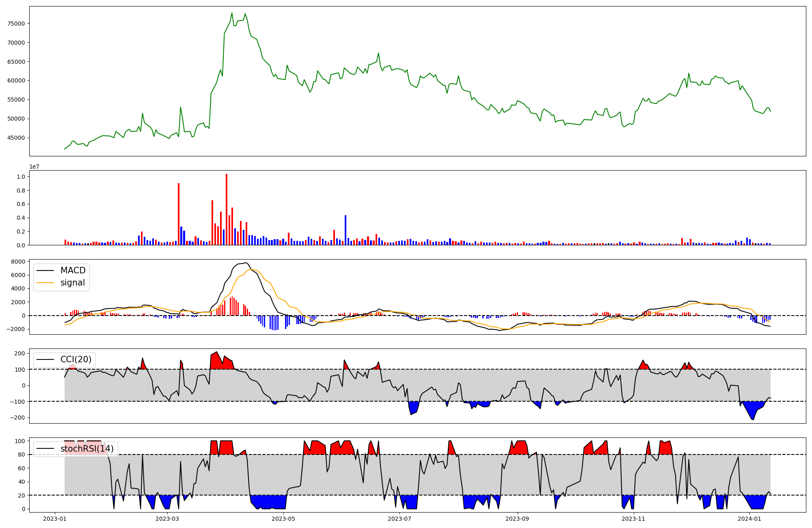Screen dimensions: 812x528
Task: Click the 2023-05 date tick label
Action: (x=283, y=519)
